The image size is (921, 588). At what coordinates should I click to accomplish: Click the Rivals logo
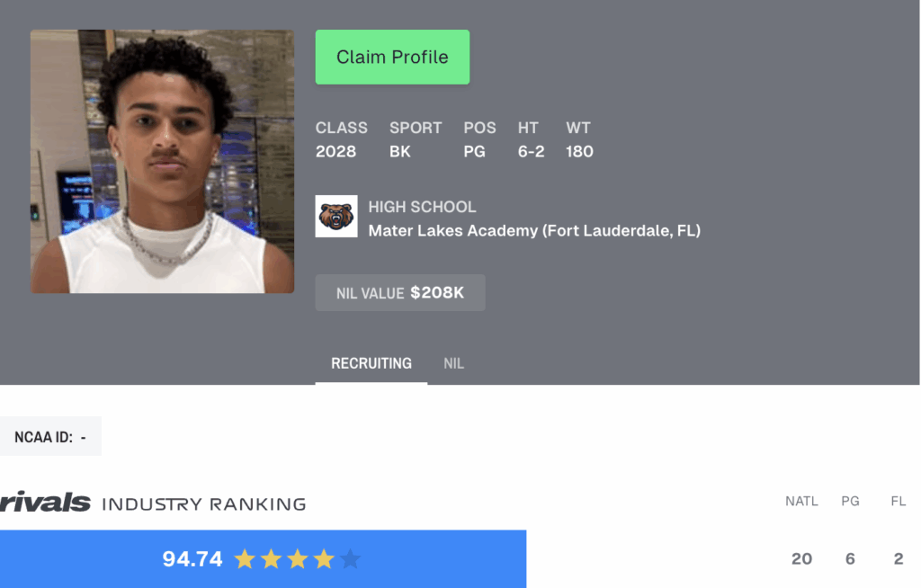coord(45,503)
